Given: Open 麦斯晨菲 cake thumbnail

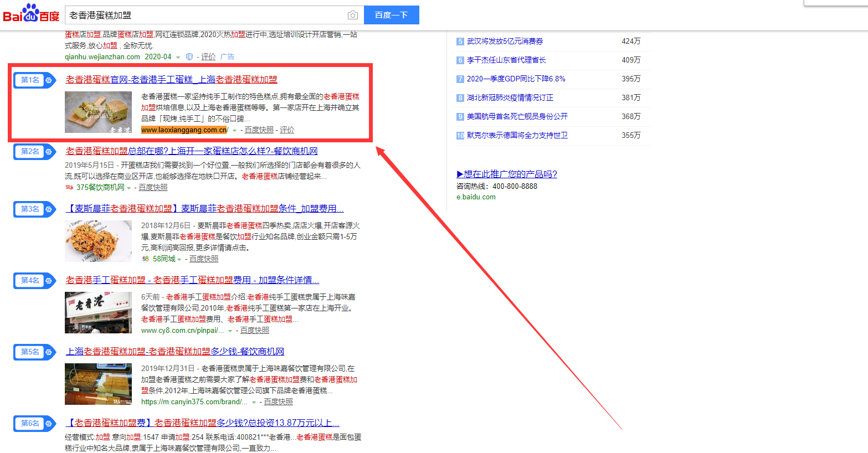Looking at the screenshot, I should [x=98, y=241].
